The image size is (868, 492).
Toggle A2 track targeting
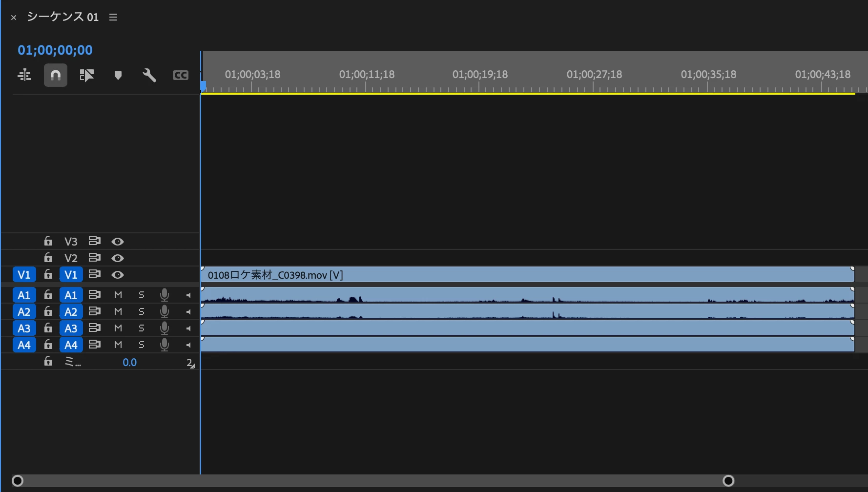click(71, 312)
